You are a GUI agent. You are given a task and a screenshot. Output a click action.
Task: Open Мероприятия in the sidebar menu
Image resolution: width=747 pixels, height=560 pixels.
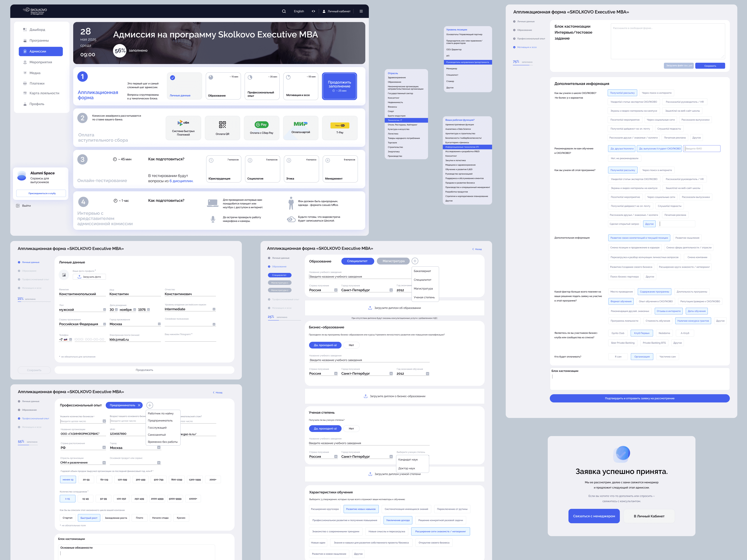[41, 62]
